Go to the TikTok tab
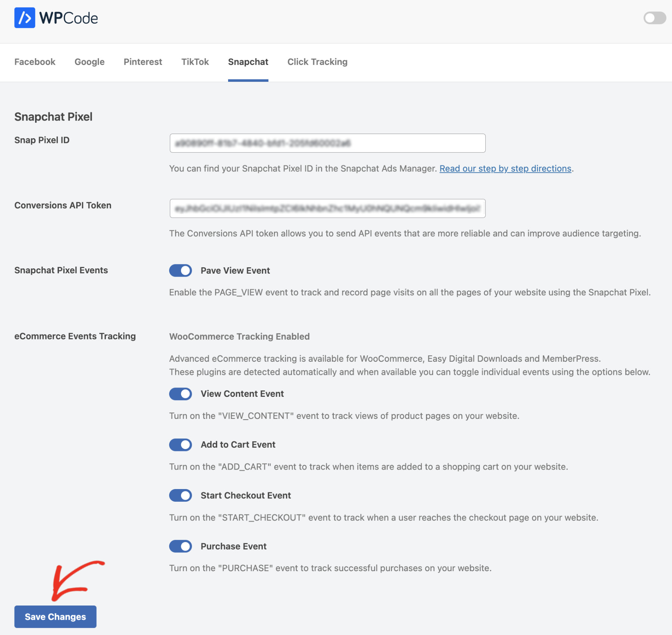Viewport: 672px width, 635px height. click(x=195, y=62)
